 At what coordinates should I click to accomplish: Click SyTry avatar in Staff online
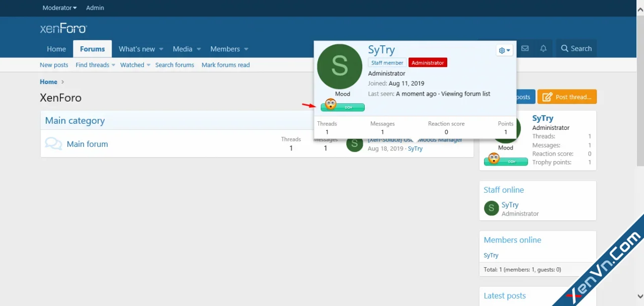click(x=491, y=208)
